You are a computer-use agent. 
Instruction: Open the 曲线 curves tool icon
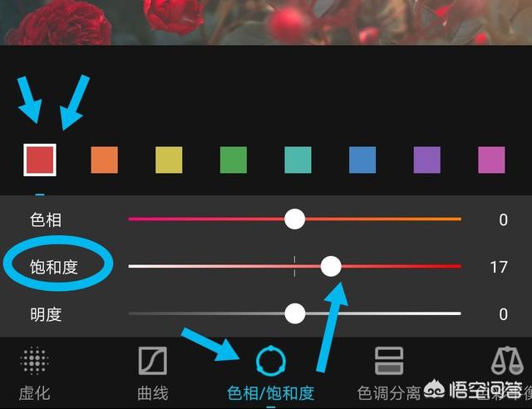click(x=153, y=361)
